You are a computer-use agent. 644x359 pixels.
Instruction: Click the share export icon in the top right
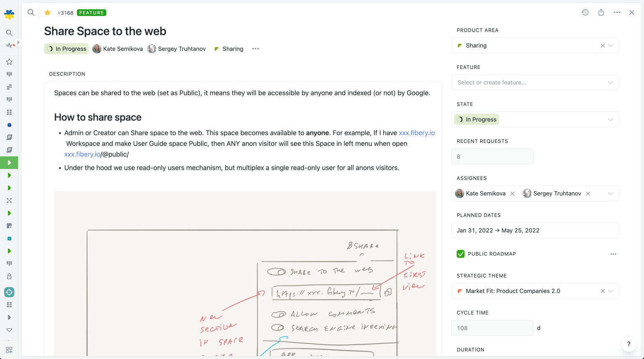(x=601, y=13)
